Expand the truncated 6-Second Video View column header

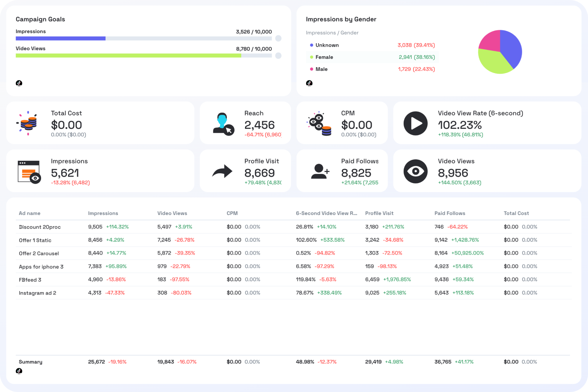[326, 213]
